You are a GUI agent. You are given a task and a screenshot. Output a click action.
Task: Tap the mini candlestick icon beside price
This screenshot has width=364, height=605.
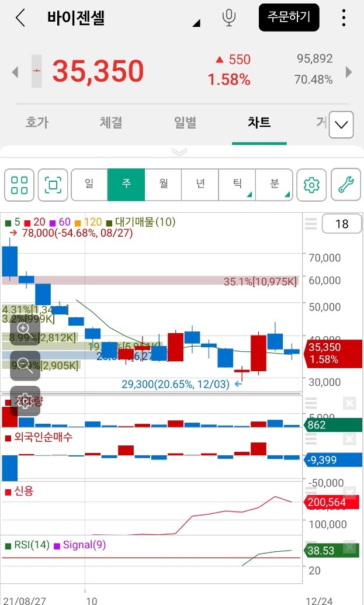37,71
